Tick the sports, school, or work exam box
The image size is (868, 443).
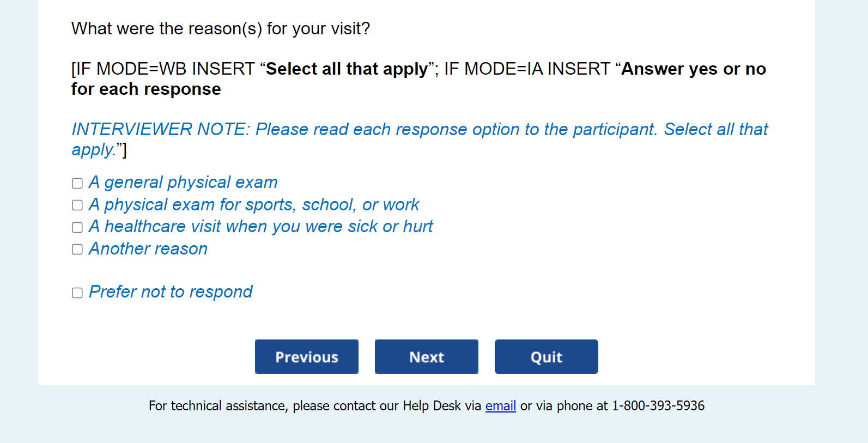pyautogui.click(x=77, y=205)
